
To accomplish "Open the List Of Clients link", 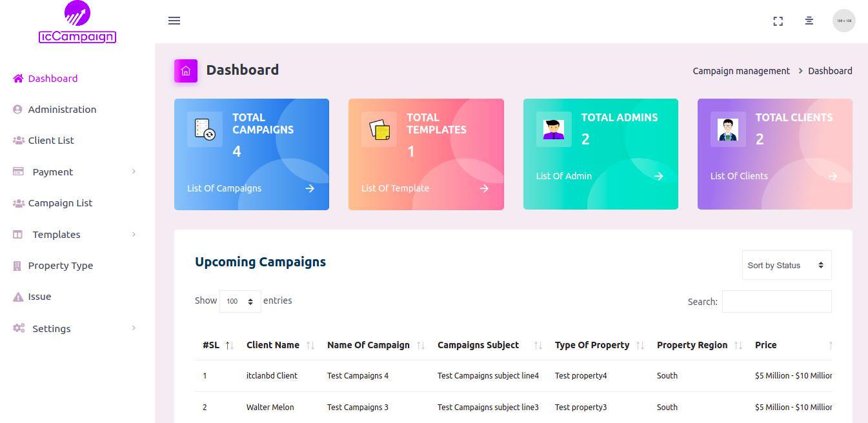I will click(739, 176).
